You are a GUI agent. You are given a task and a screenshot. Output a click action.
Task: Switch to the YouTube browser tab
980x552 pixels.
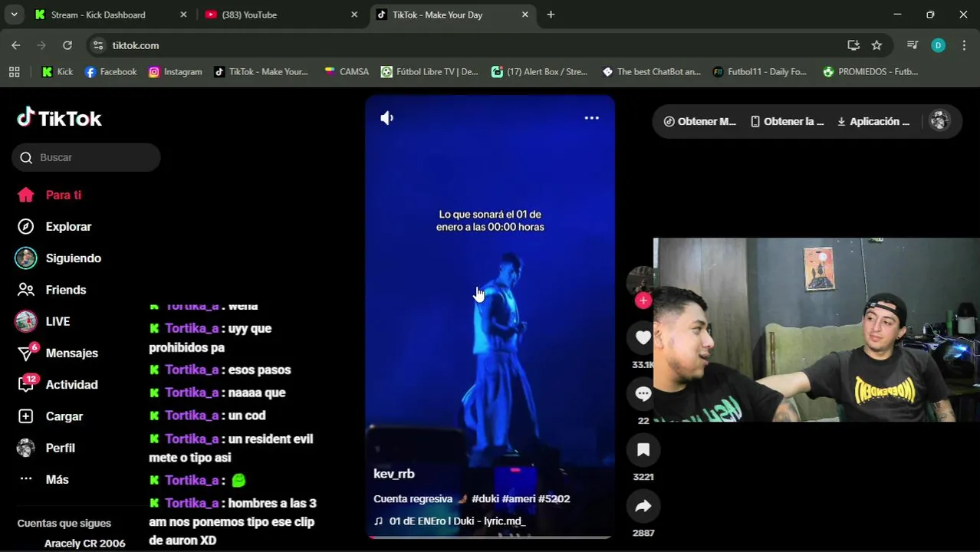click(280, 15)
